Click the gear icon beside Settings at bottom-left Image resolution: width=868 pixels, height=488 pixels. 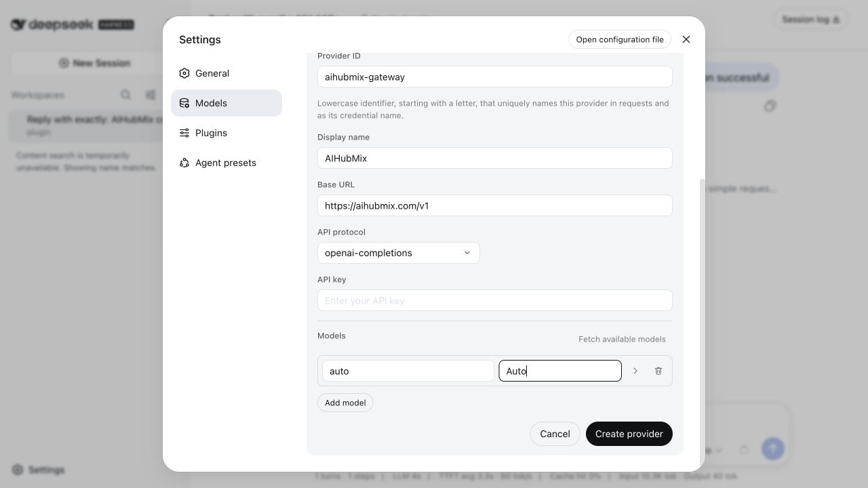[18, 470]
